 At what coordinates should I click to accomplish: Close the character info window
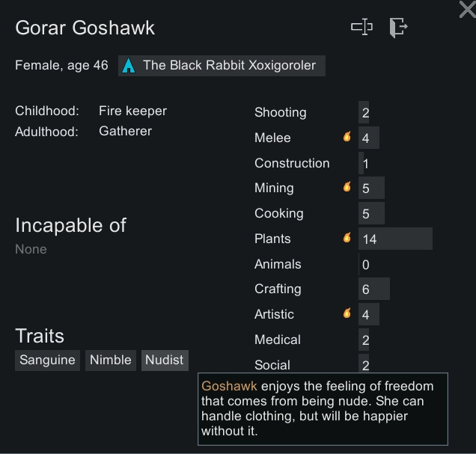[466, 9]
